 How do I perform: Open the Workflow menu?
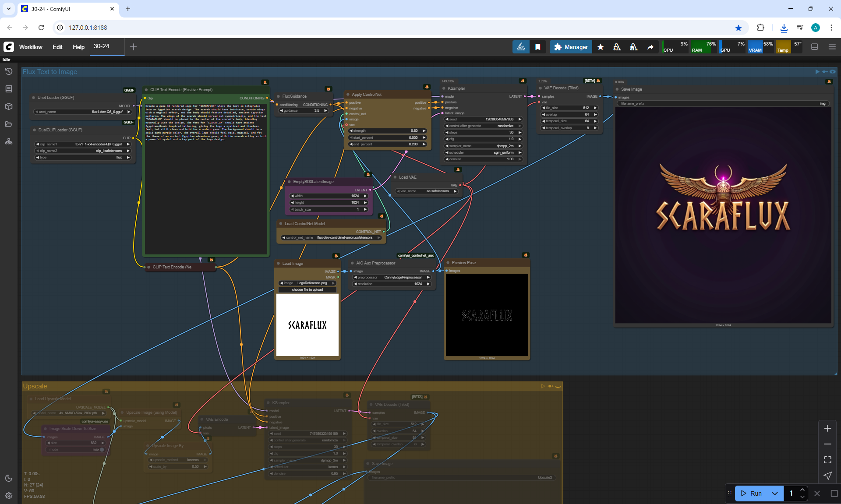(31, 47)
